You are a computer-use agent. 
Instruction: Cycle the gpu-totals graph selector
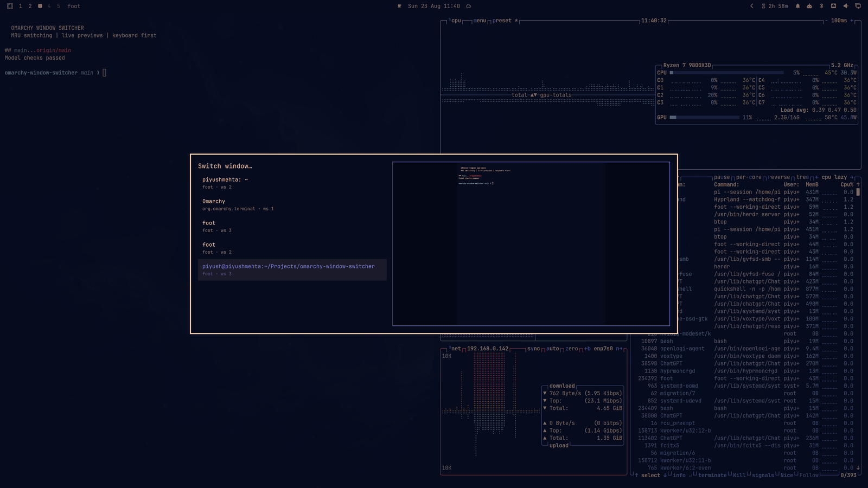click(x=556, y=95)
